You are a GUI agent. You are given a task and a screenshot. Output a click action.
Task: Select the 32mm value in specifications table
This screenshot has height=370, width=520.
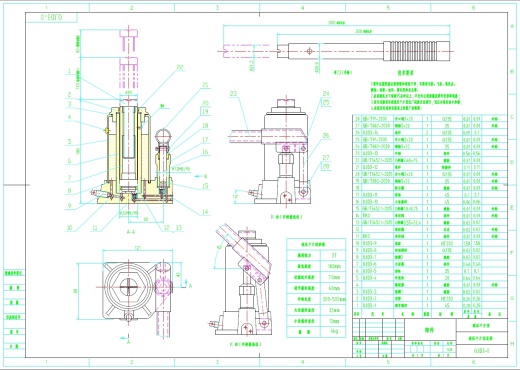(334, 310)
